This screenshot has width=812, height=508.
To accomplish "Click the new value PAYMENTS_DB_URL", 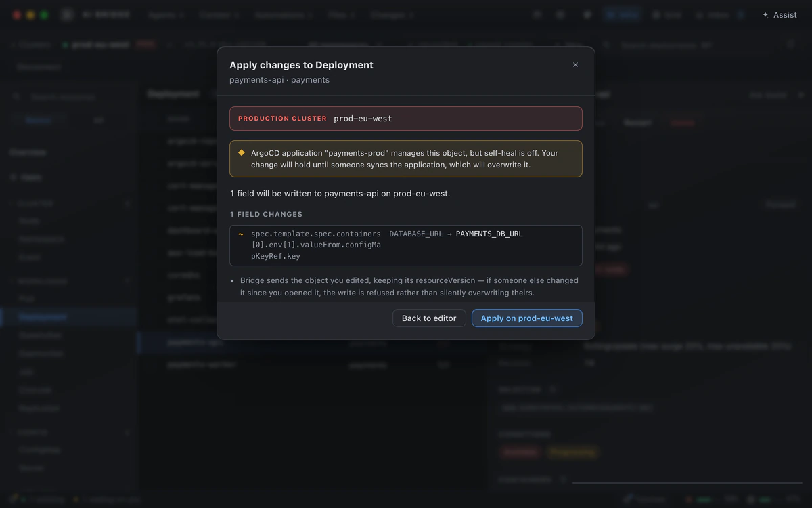I will point(489,234).
